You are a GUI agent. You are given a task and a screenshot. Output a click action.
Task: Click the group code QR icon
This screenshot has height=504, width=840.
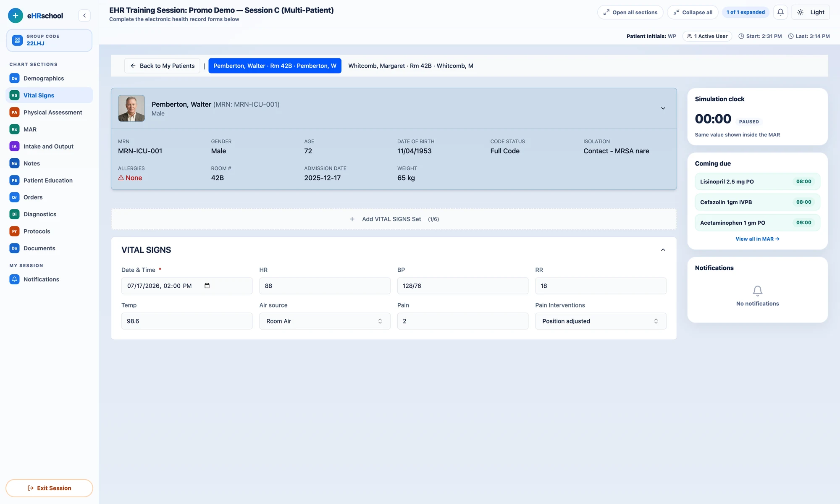17,40
